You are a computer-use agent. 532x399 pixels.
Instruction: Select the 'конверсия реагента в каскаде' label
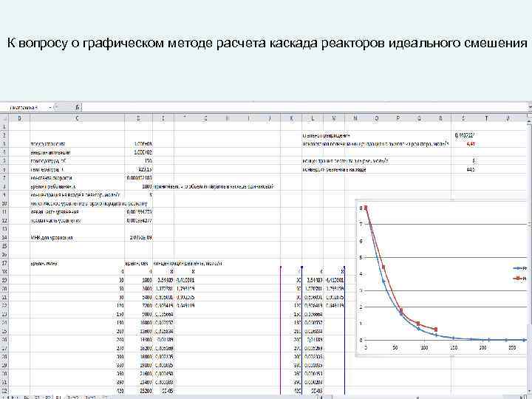[x=334, y=169]
